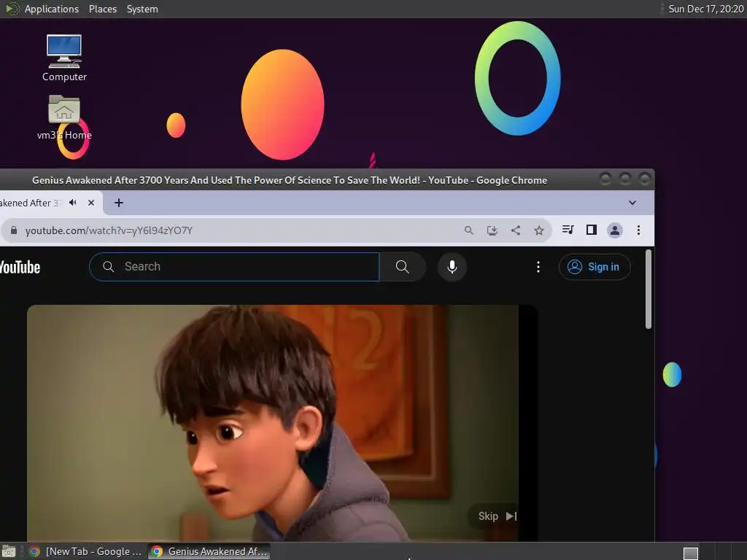
Task: Expand the Chrome tab search chevron
Action: tap(632, 203)
